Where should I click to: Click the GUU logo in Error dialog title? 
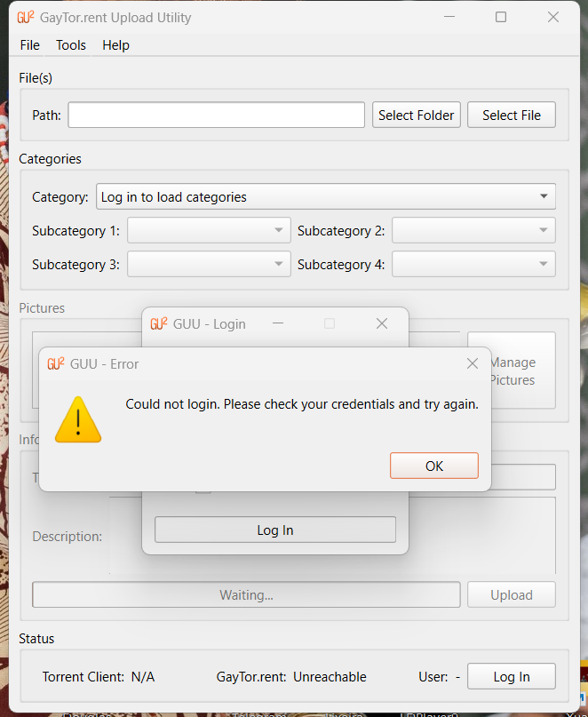click(x=55, y=363)
